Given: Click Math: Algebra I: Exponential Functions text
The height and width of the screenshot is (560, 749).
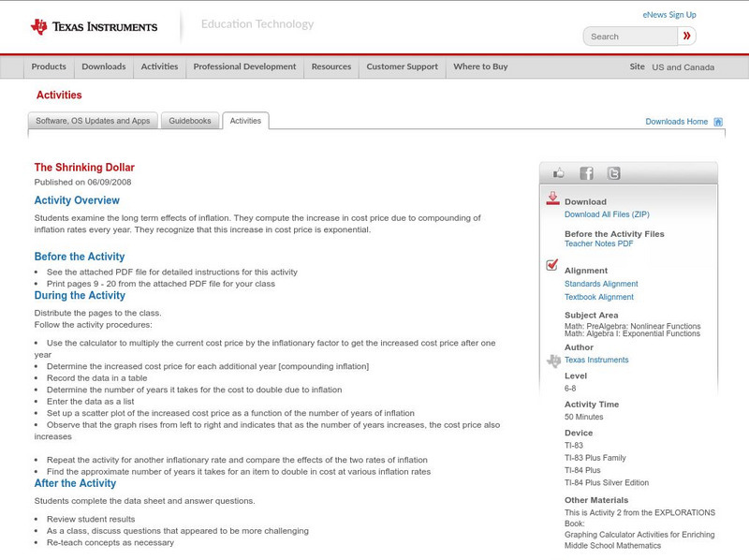Looking at the screenshot, I should tap(633, 333).
